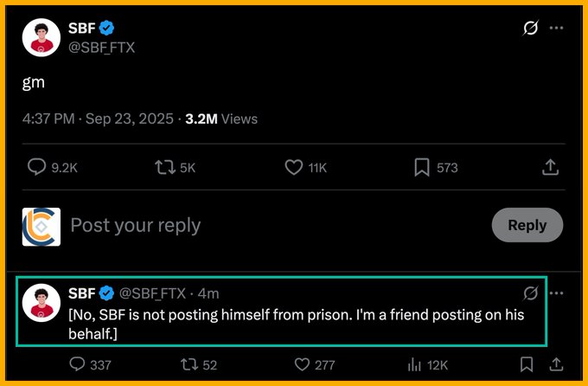Open the three-dot menu on main post
This screenshot has height=386, width=588.
556,29
